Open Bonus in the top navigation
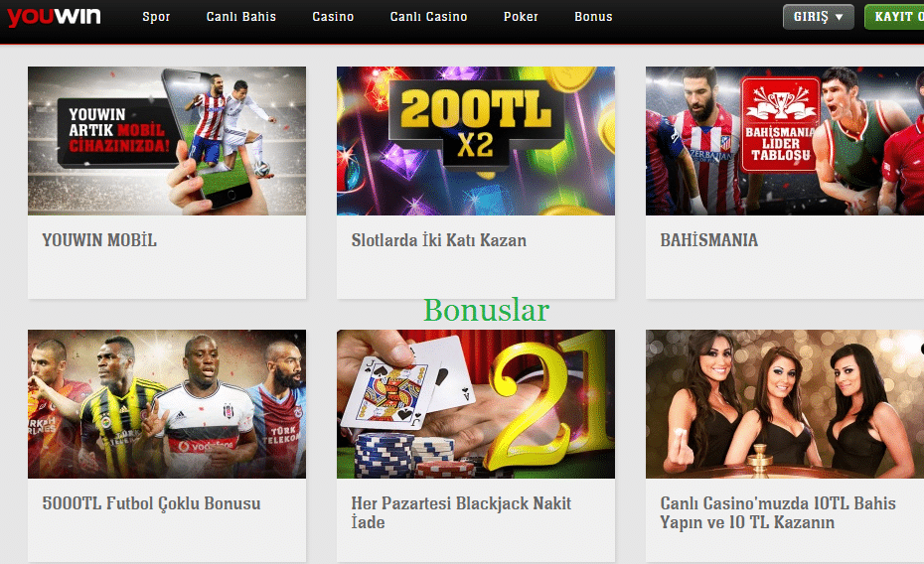The height and width of the screenshot is (564, 924). pos(593,17)
